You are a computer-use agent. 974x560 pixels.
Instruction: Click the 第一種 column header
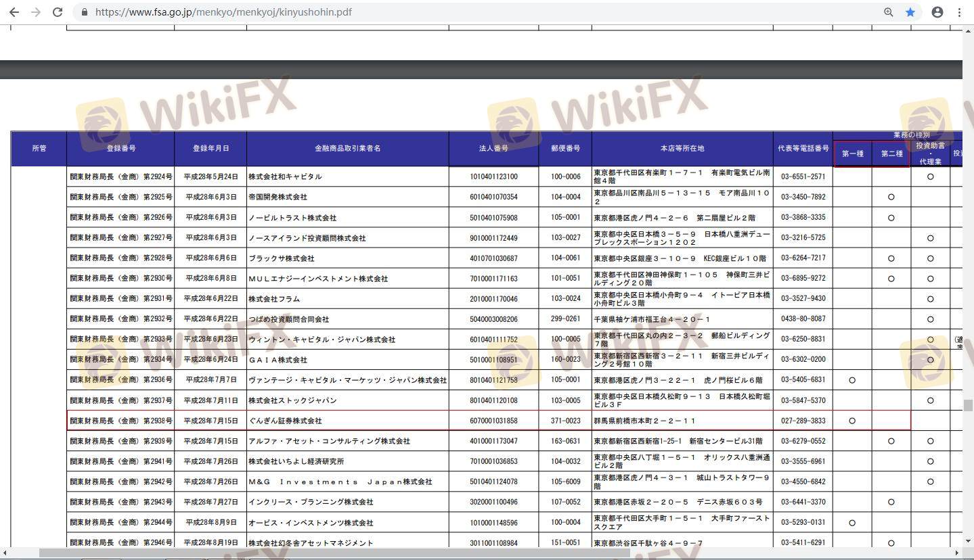click(852, 154)
